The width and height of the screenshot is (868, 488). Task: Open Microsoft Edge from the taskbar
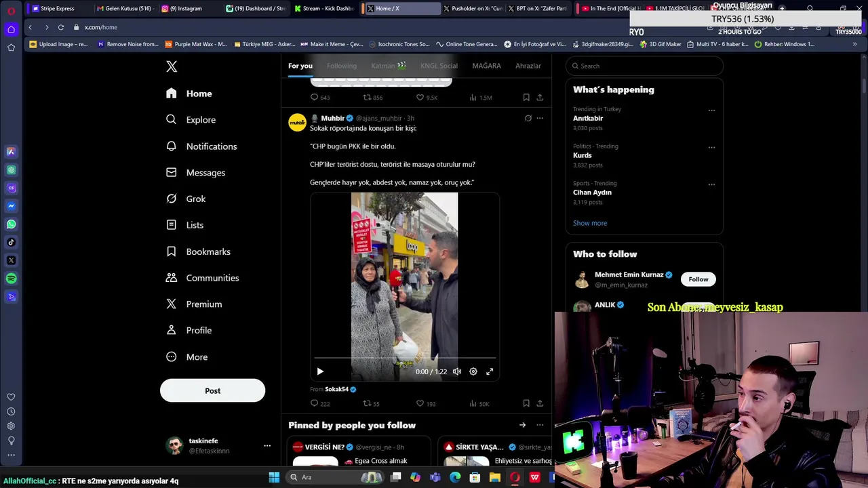click(455, 477)
